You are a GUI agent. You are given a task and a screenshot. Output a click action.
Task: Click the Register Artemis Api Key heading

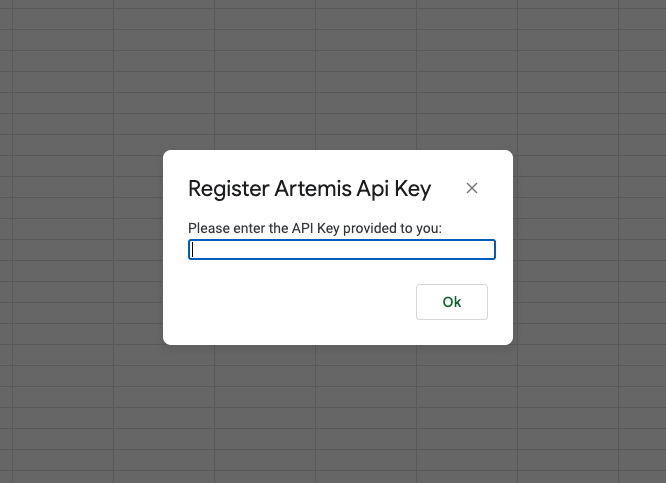[x=310, y=189]
